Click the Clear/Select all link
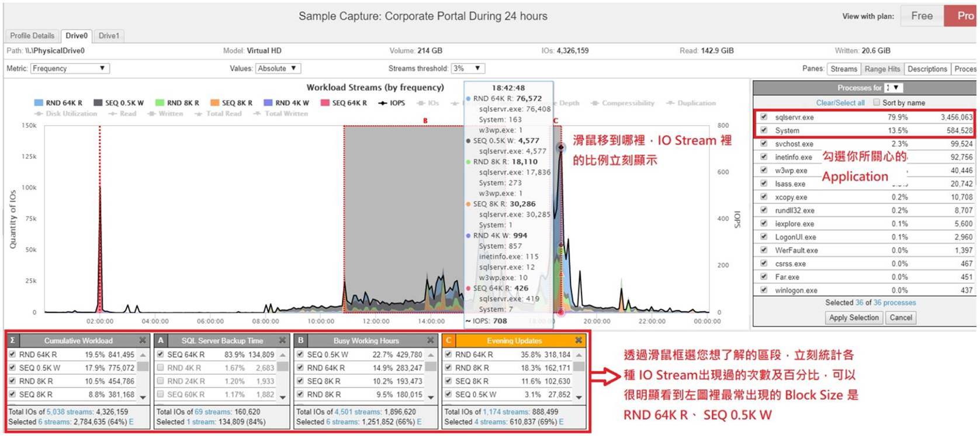 point(840,103)
